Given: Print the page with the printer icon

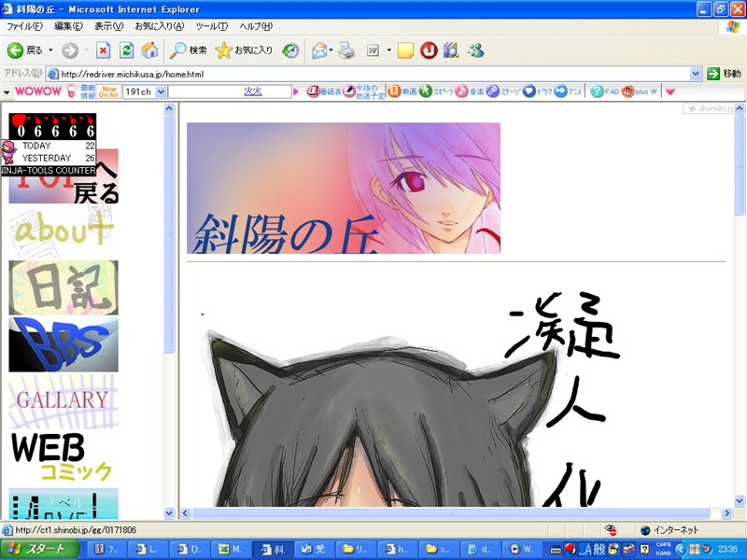Looking at the screenshot, I should pyautogui.click(x=346, y=50).
